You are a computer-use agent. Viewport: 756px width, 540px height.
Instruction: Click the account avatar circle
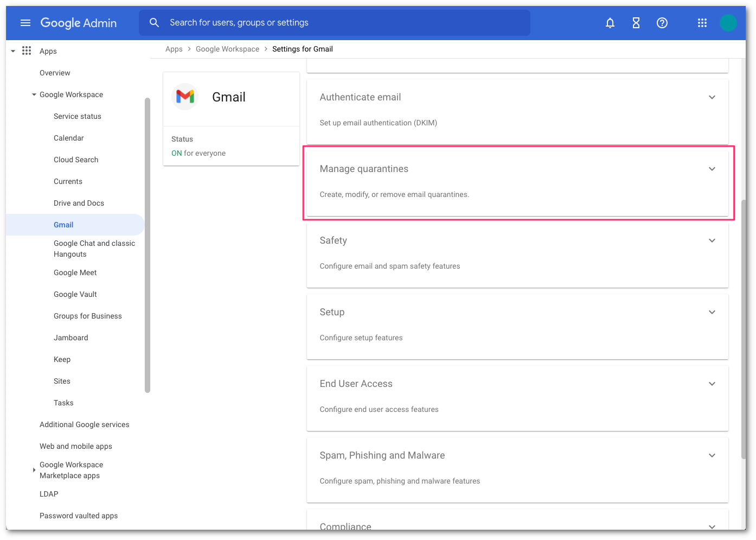728,23
